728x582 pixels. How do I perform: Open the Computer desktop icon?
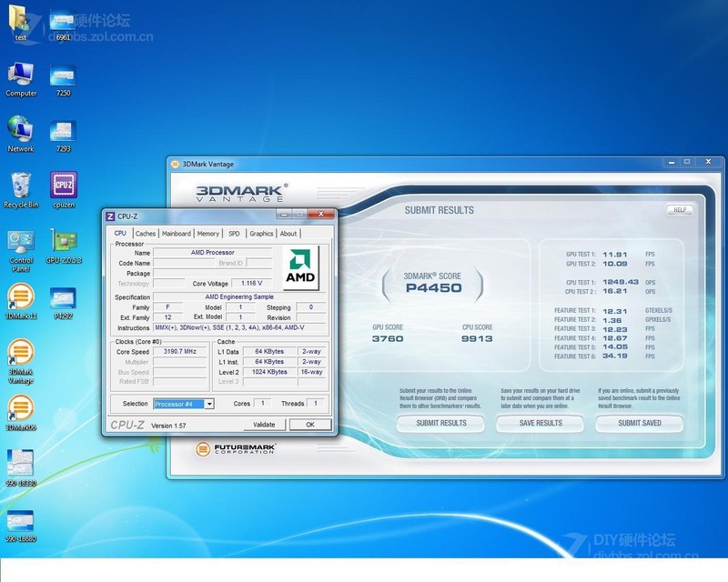pos(21,79)
